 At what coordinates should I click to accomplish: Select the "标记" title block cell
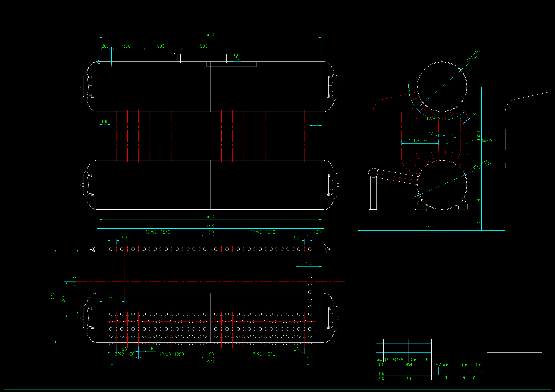[379, 360]
